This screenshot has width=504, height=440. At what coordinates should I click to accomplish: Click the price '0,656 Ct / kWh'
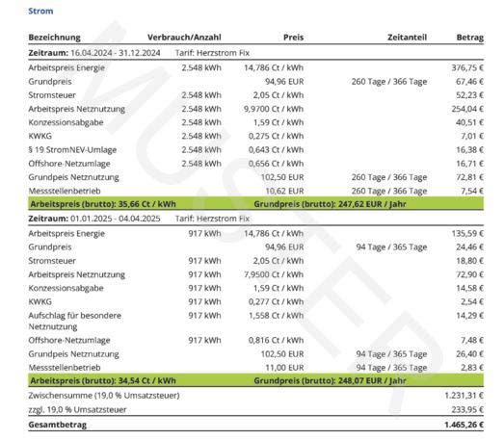point(277,164)
